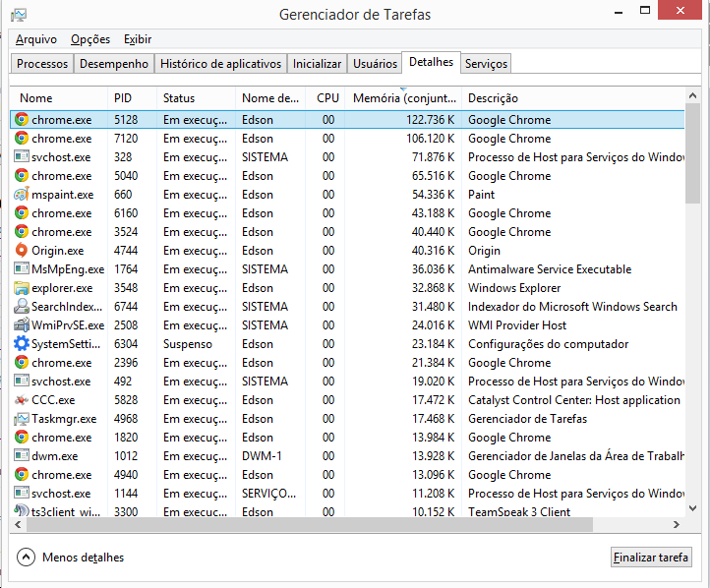This screenshot has width=710, height=588.
Task: Switch to the Serviços tab
Action: click(486, 63)
